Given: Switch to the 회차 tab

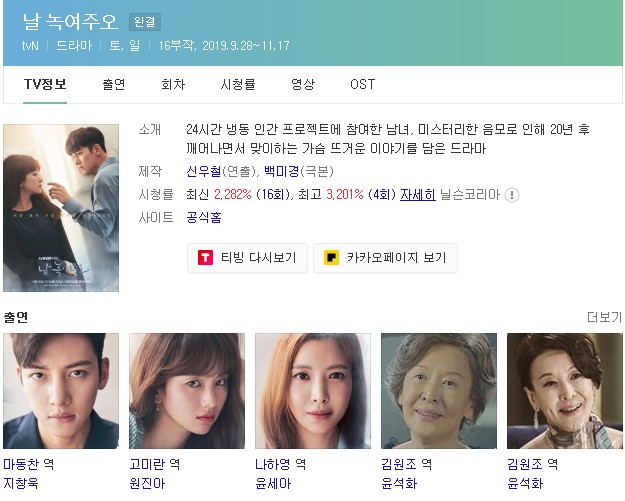Looking at the screenshot, I should point(173,84).
